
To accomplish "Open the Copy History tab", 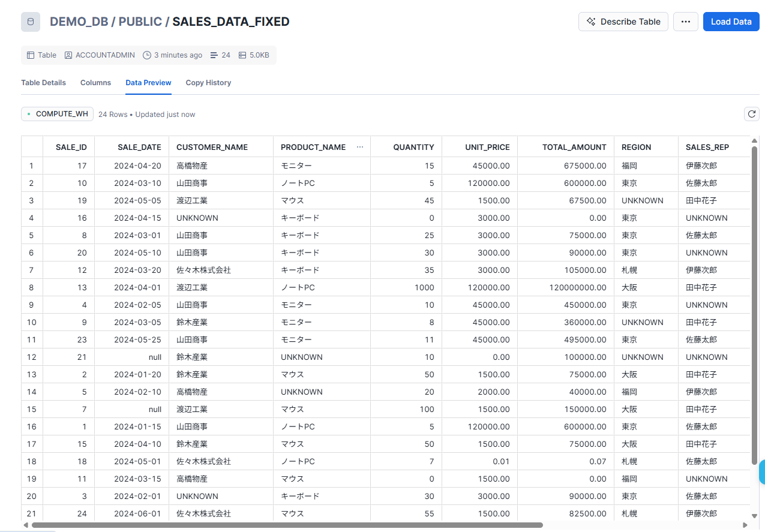I will coord(208,83).
